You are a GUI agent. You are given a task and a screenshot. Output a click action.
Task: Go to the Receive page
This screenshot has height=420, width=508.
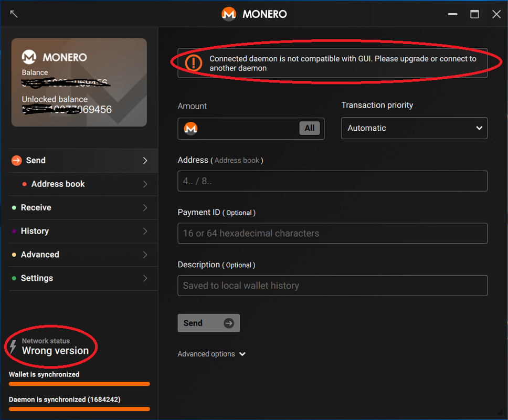click(x=83, y=208)
